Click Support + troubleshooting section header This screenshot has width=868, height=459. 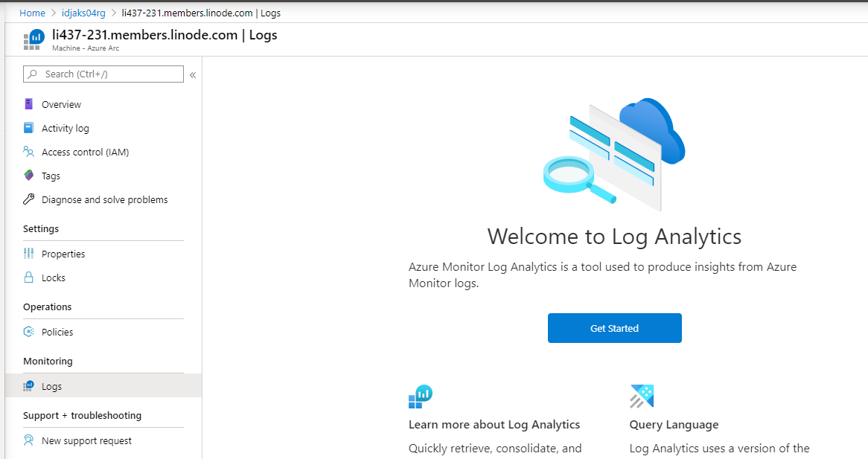[82, 415]
